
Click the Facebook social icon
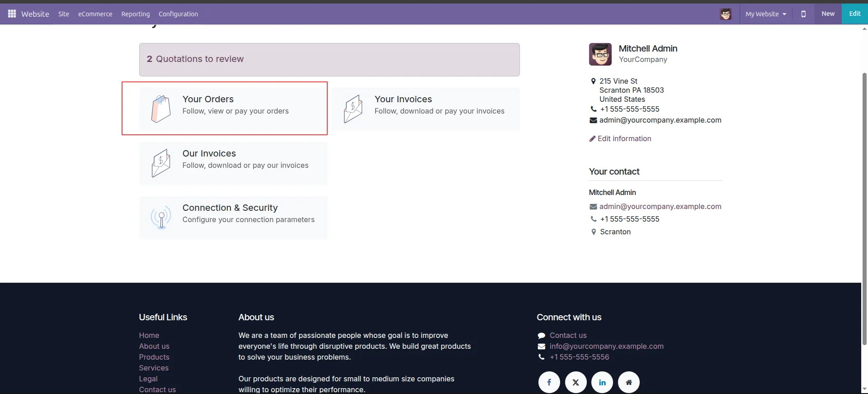549,382
